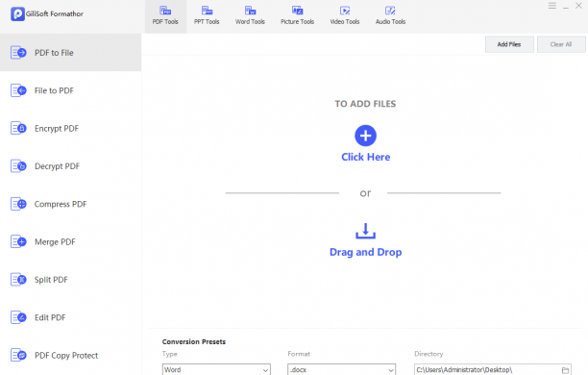Screen dimensions: 588x375
Task: Choose Split PDF in sidebar
Action: 70,280
